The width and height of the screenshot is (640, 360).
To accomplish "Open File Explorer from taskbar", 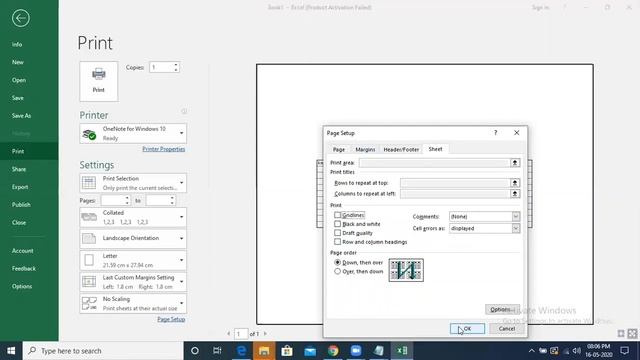I will [264, 351].
